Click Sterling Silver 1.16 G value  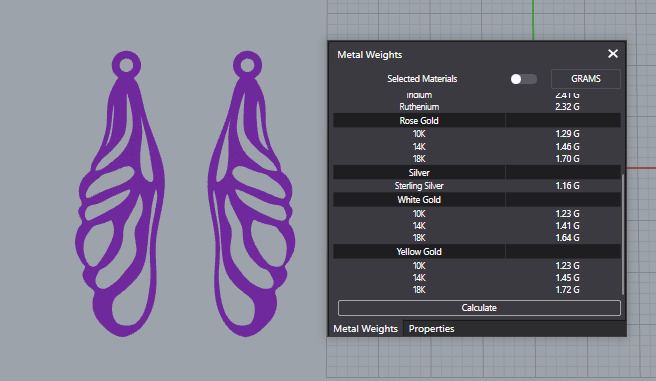[567, 186]
